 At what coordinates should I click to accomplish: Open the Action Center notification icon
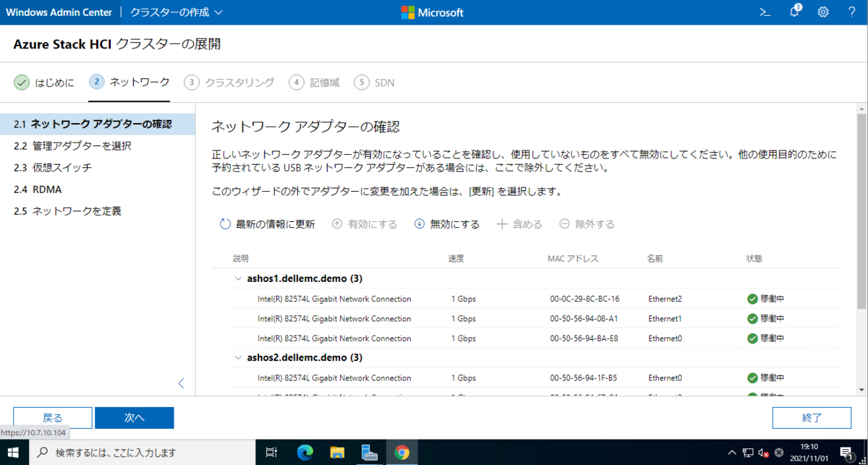tap(846, 453)
